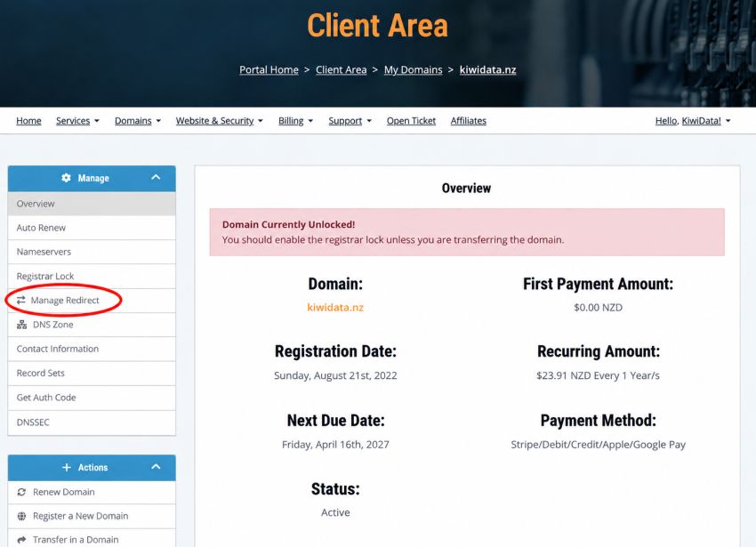756x547 pixels.
Task: Click the '$0.00 NZD' first payment amount
Action: [598, 308]
